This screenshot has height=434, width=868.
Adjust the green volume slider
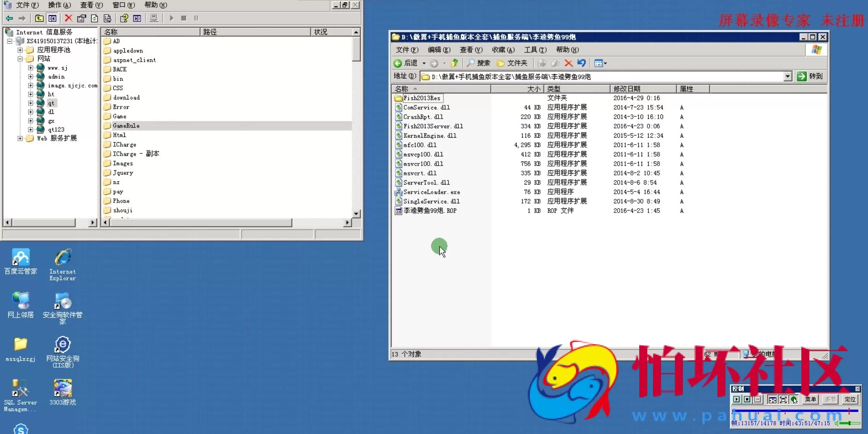pyautogui.click(x=849, y=423)
